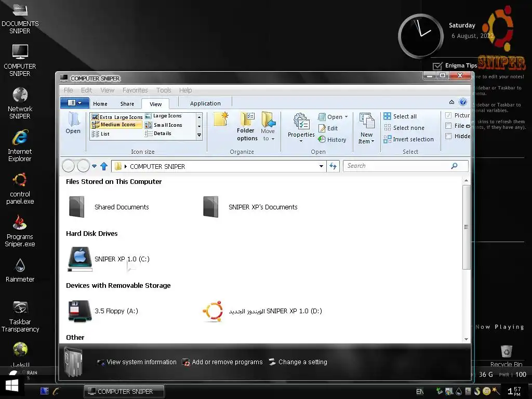Choose List view in Icon size group
The height and width of the screenshot is (399, 532).
pos(100,134)
